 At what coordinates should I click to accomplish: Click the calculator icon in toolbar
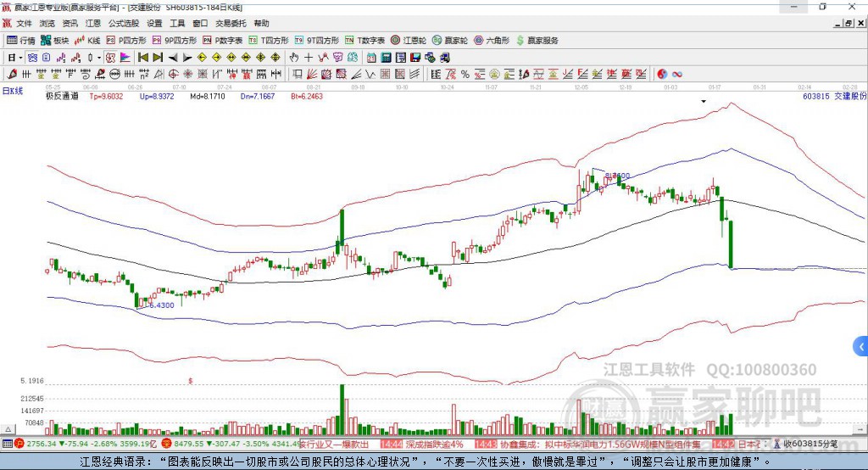[x=386, y=58]
